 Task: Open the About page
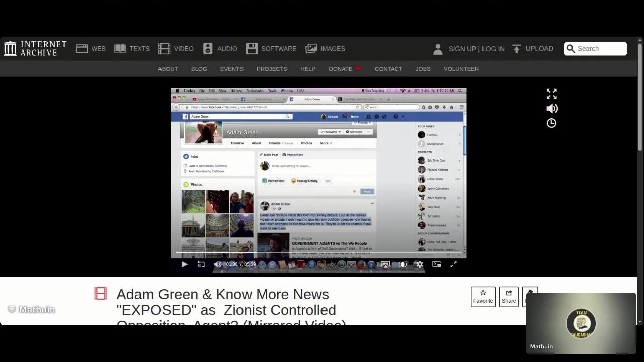168,69
